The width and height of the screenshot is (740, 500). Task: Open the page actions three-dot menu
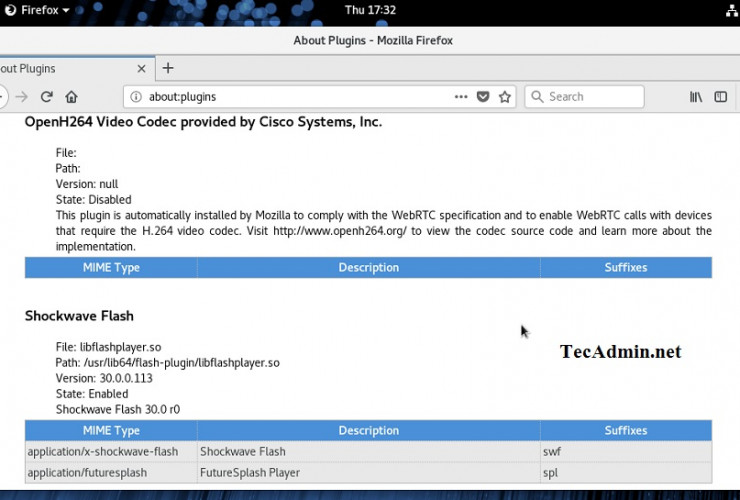(x=460, y=97)
